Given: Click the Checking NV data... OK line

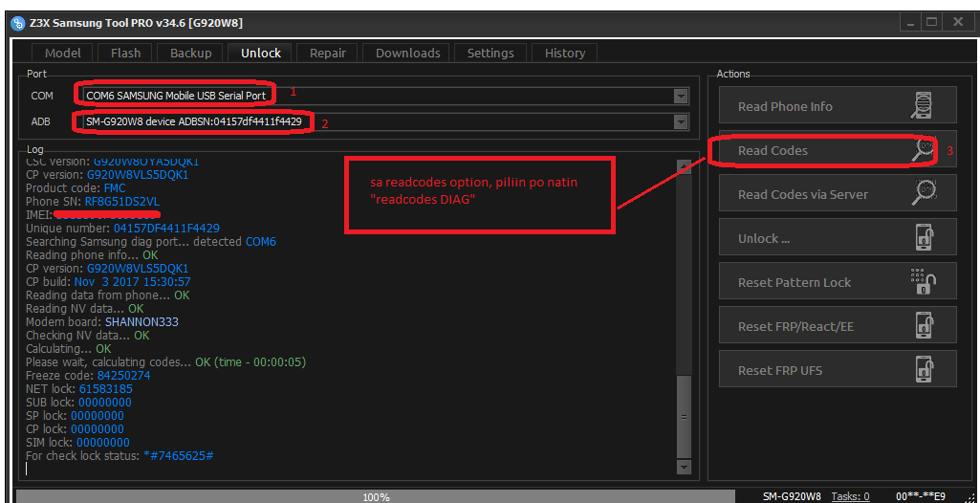Looking at the screenshot, I should tap(88, 336).
